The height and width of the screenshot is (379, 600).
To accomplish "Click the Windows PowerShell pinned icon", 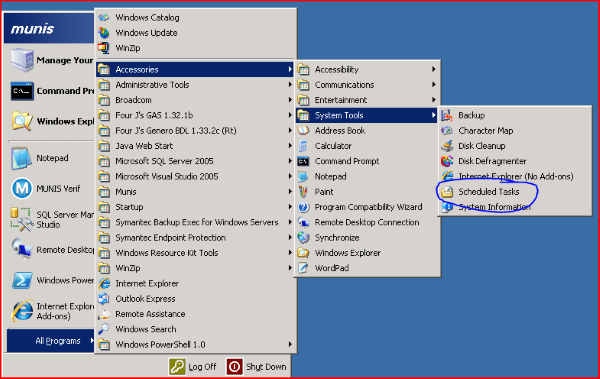I will pyautogui.click(x=21, y=280).
